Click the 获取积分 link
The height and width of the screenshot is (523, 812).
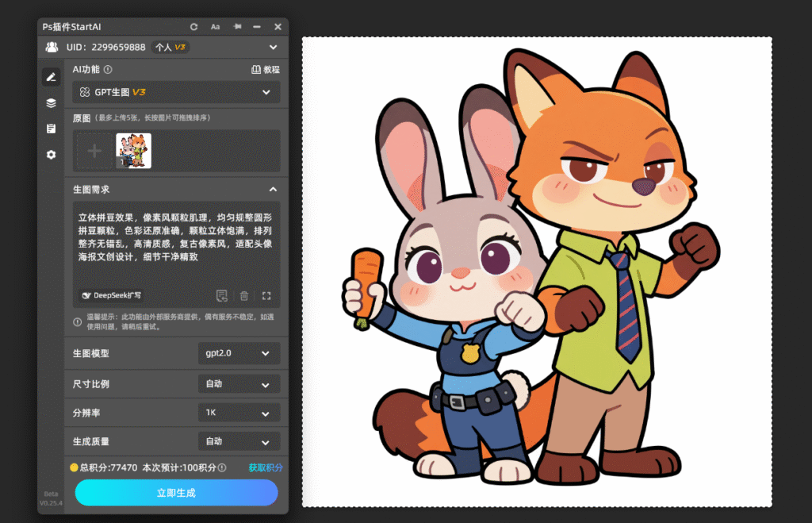click(266, 467)
